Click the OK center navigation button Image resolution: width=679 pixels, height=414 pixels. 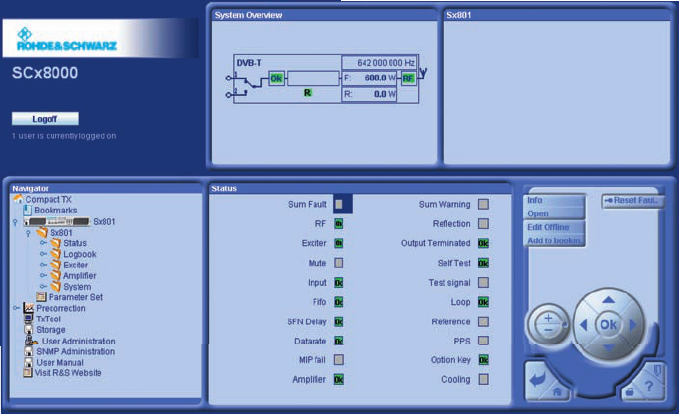(x=608, y=324)
